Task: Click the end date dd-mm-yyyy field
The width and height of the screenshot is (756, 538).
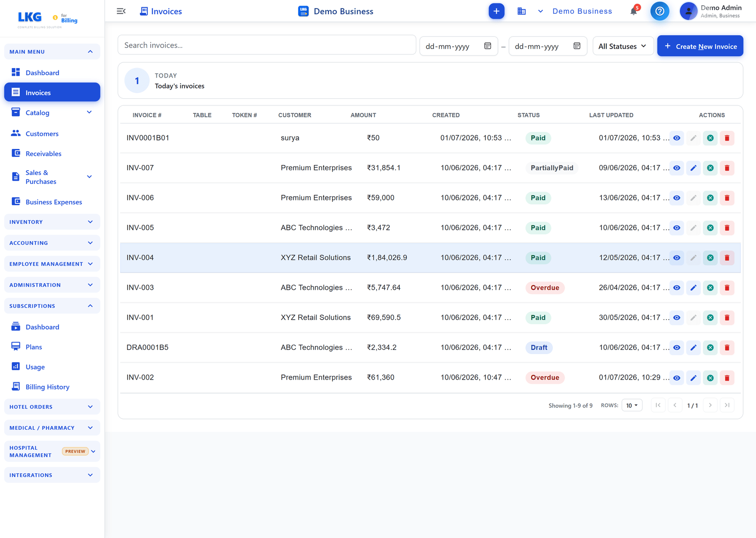Action: point(548,46)
